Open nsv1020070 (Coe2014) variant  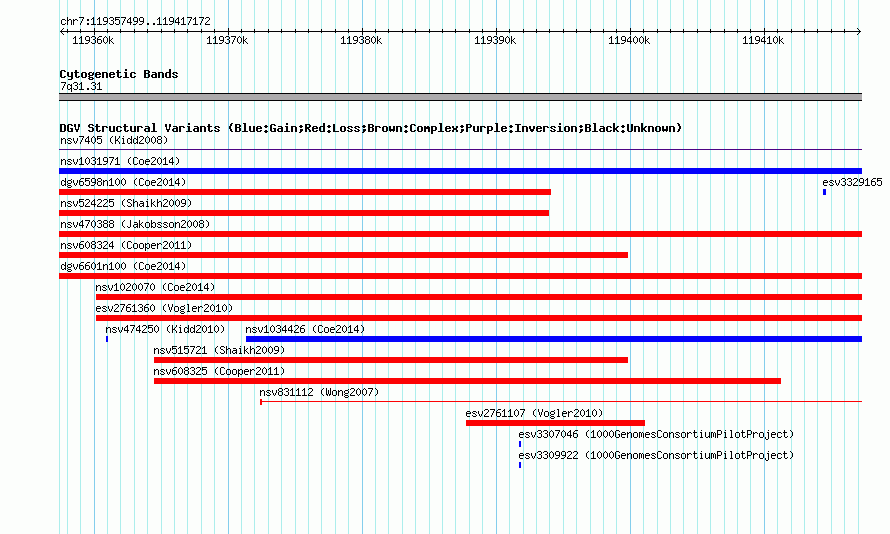pyautogui.click(x=155, y=287)
